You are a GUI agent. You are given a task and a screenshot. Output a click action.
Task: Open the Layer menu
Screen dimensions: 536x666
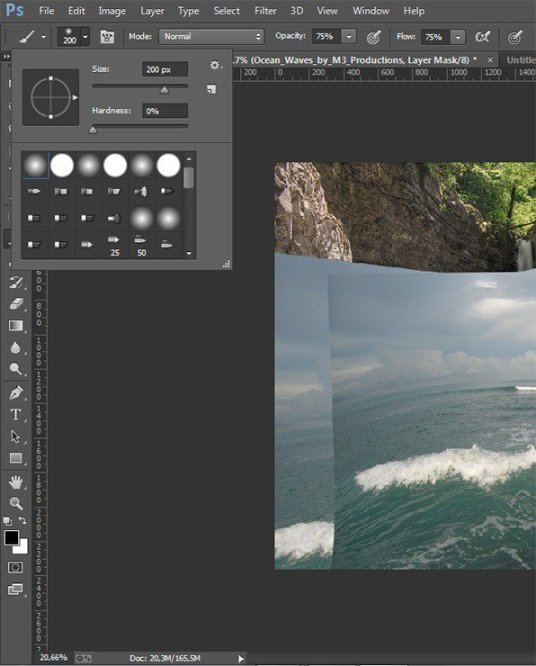point(152,11)
